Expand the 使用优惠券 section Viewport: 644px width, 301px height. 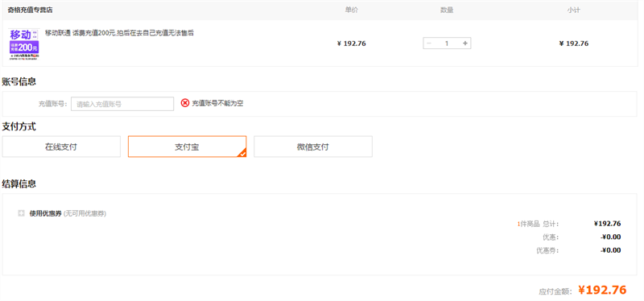click(x=22, y=213)
